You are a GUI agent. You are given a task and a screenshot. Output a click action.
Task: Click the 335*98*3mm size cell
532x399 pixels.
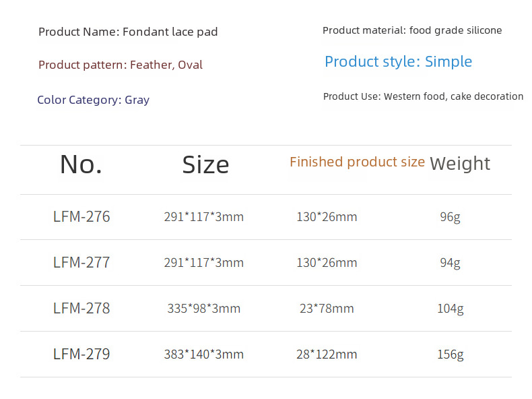203,309
